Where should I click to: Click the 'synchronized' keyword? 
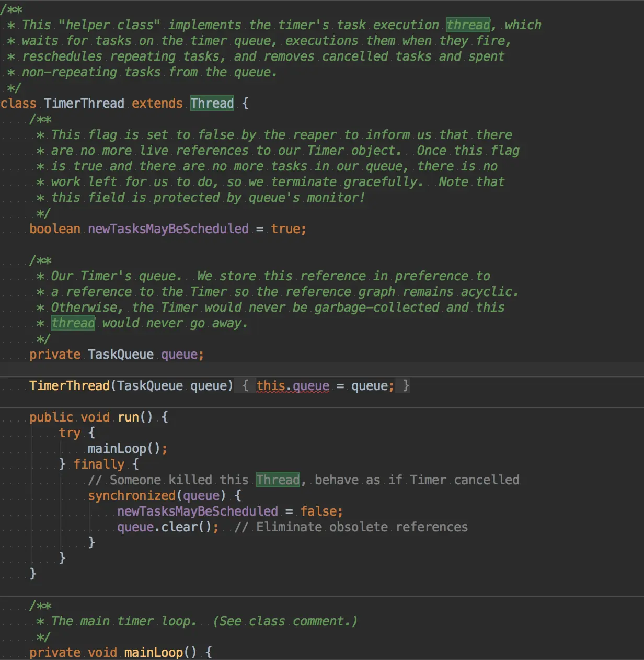click(x=132, y=496)
